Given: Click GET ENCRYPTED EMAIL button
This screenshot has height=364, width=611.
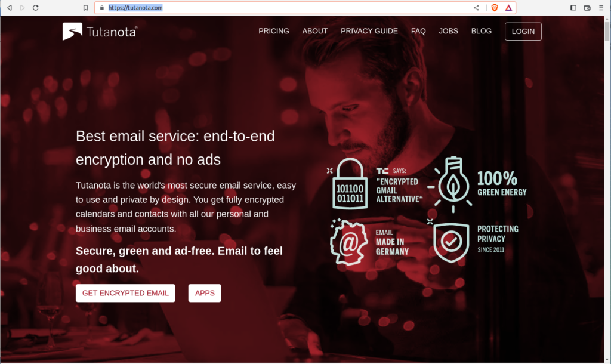Looking at the screenshot, I should click(x=125, y=293).
